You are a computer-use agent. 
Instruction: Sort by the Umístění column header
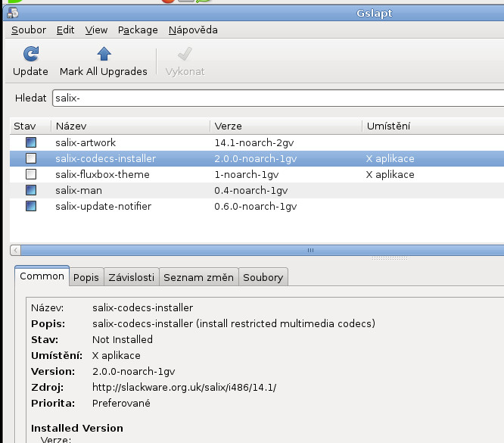[x=433, y=126]
